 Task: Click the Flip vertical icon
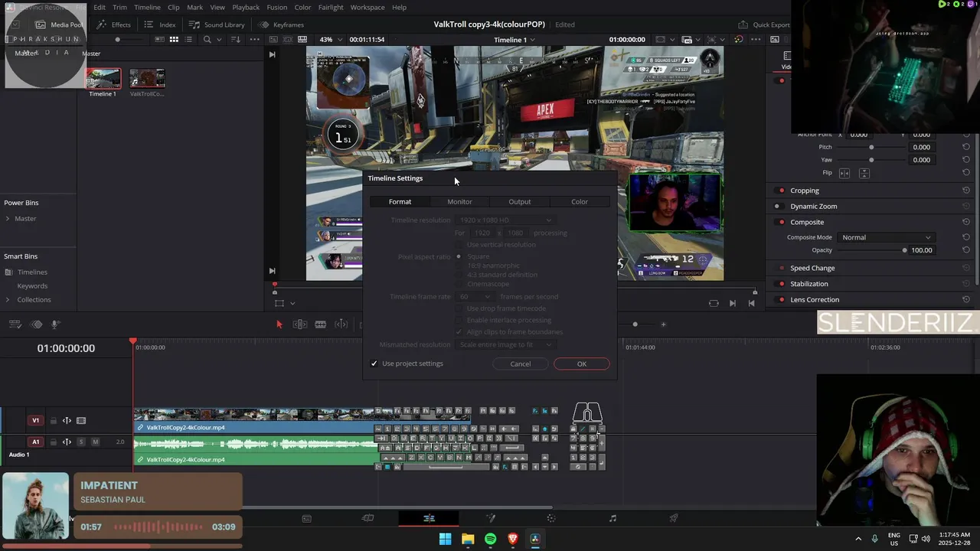click(864, 174)
